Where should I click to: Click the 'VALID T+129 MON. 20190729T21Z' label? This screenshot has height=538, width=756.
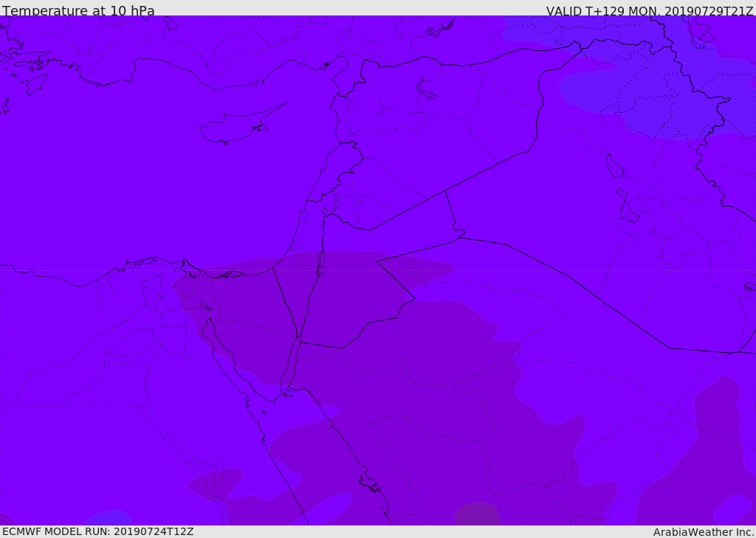coord(650,10)
